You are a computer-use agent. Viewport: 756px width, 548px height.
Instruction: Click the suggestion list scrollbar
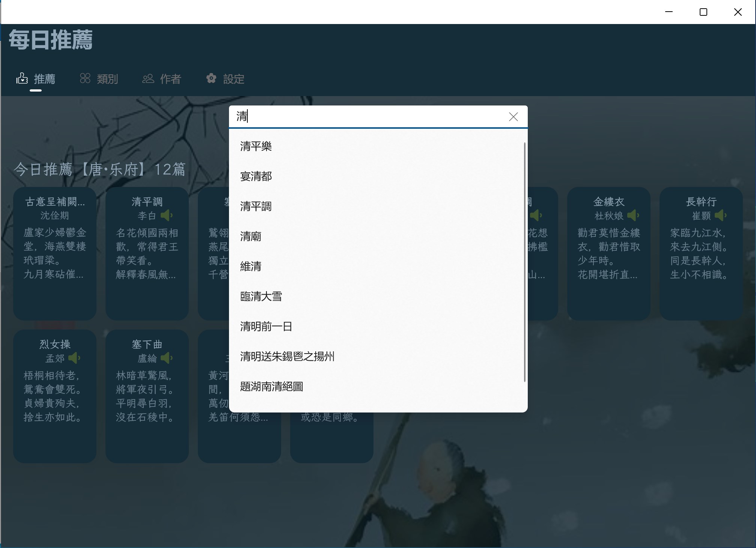tap(524, 263)
